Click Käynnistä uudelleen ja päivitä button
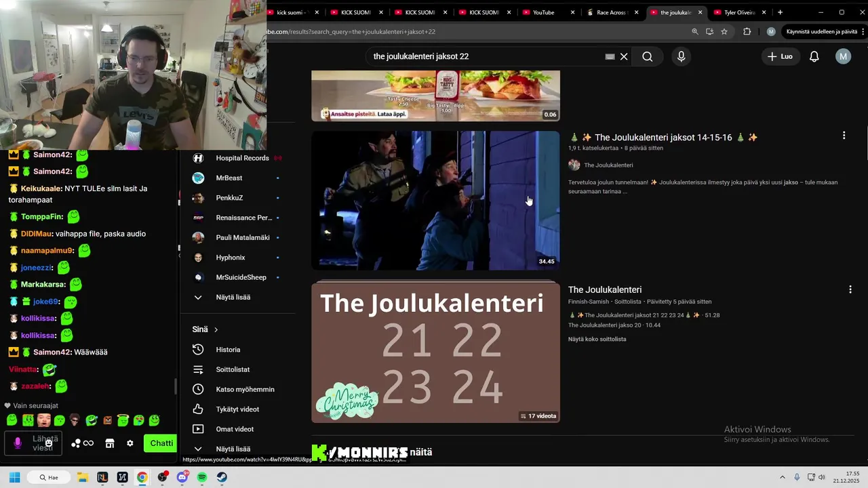 [x=821, y=31]
